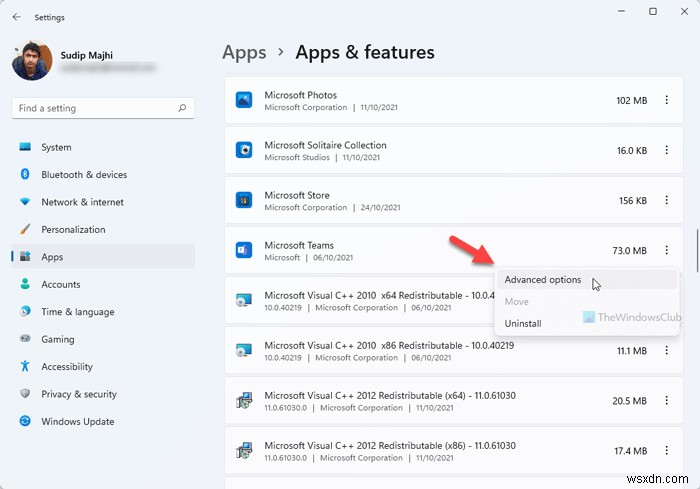Click the search magnifier icon

click(182, 108)
